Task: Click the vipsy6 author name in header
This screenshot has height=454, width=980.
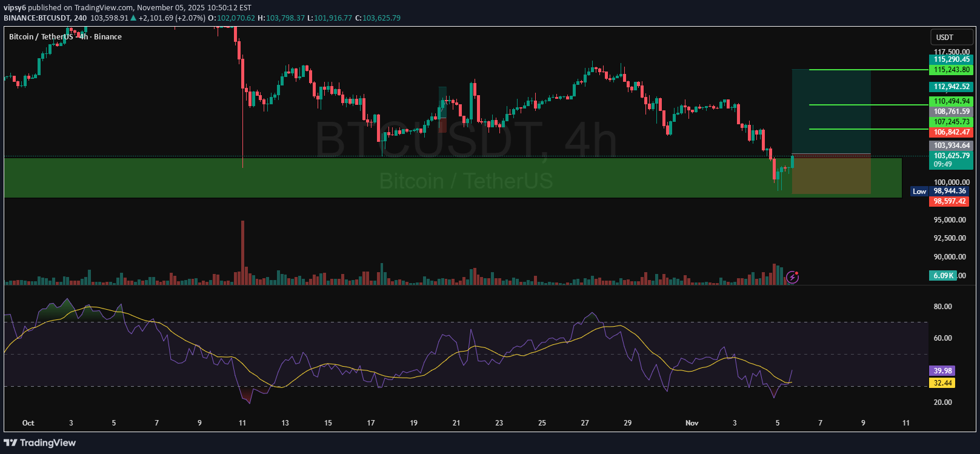Action: (15, 8)
